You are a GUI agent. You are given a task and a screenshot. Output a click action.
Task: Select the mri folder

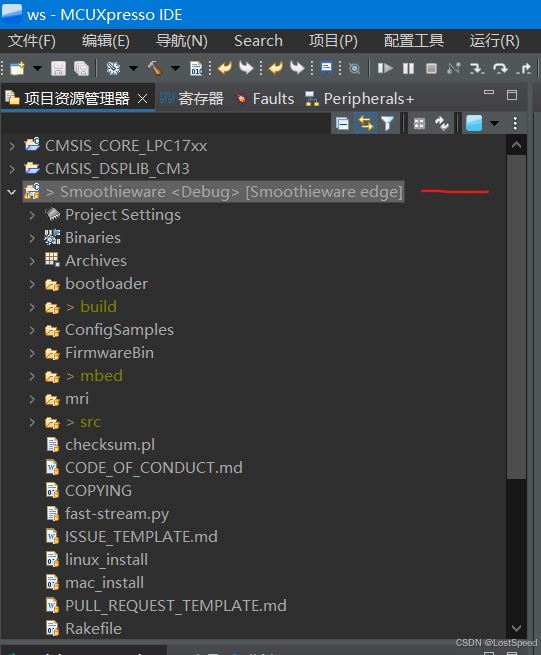tap(77, 399)
